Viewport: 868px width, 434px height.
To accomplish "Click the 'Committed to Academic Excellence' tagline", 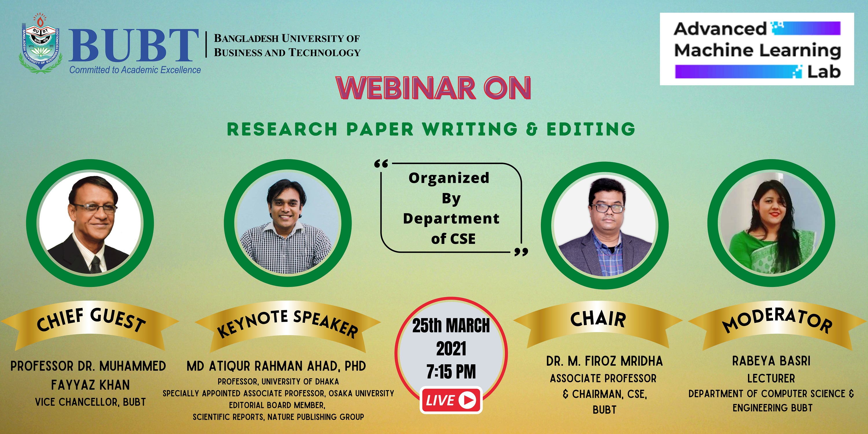I will tap(135, 70).
